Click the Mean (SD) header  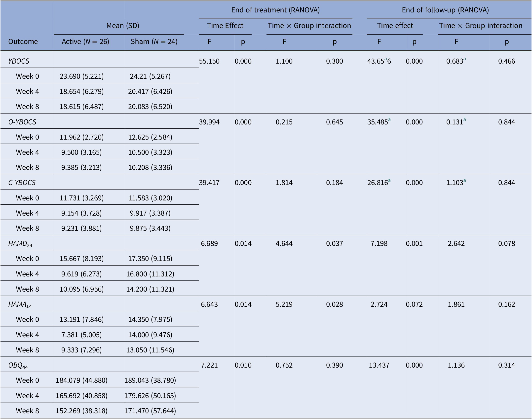click(x=123, y=26)
